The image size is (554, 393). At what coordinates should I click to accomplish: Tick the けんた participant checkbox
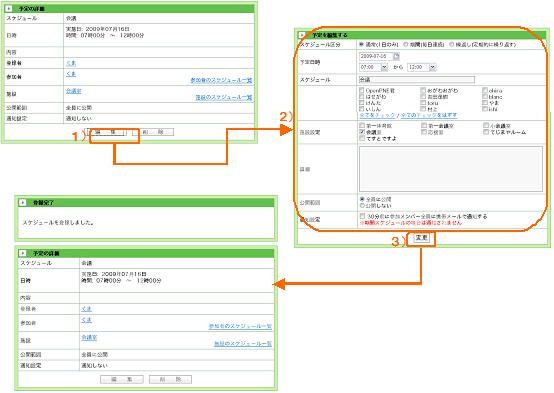pyautogui.click(x=361, y=103)
